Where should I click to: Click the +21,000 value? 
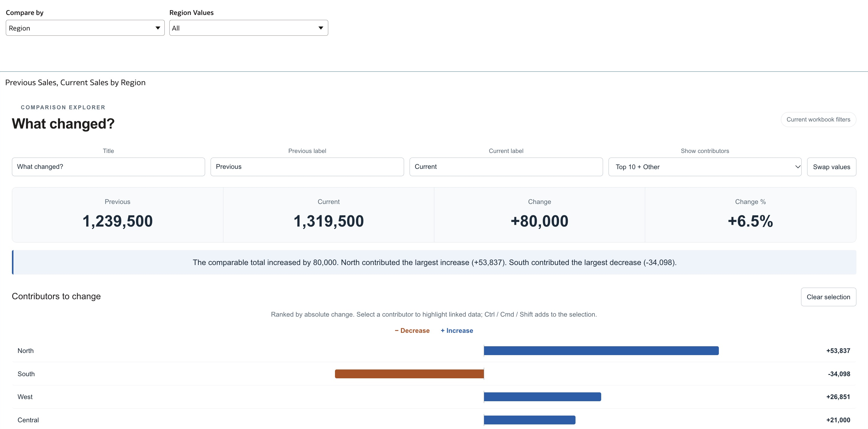838,420
